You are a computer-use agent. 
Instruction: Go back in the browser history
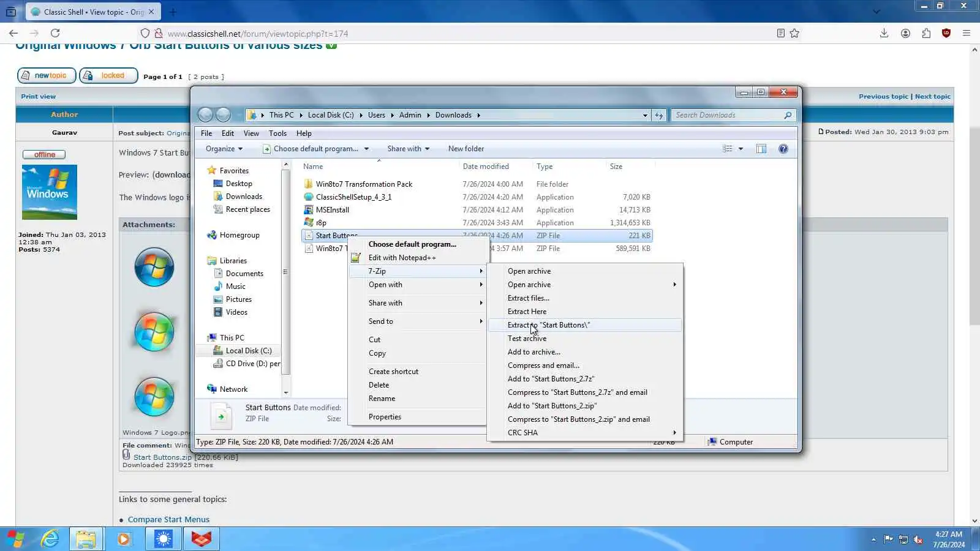tap(13, 33)
